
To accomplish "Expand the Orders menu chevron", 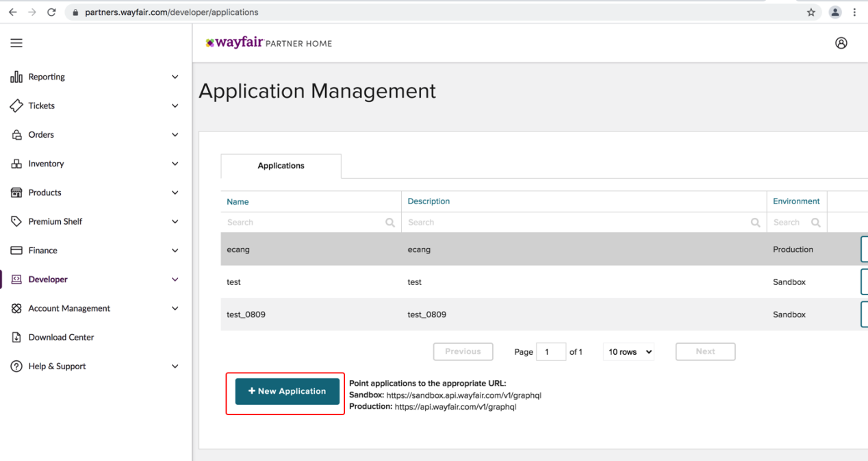I will click(x=175, y=135).
